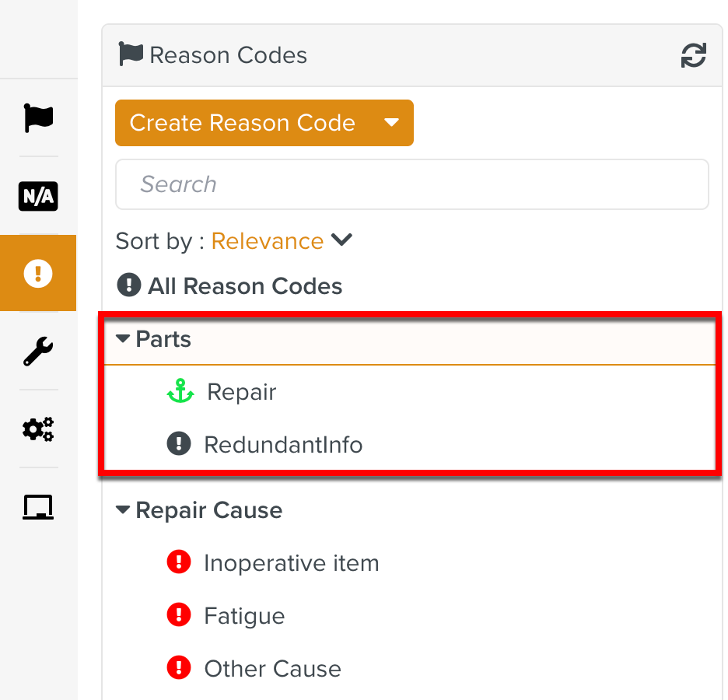Viewport: 728px width, 700px height.
Task: Click red icon beside Inoperative item
Action: click(179, 563)
